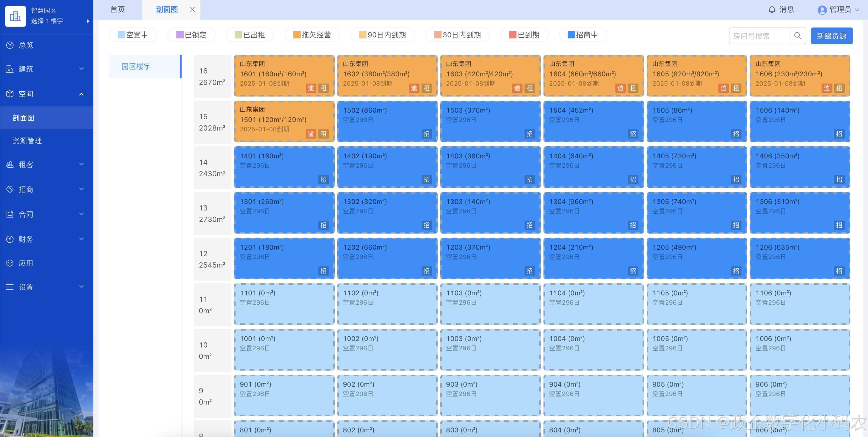Click the admin avatar icon
Screen dimensions: 868x437
822,10
